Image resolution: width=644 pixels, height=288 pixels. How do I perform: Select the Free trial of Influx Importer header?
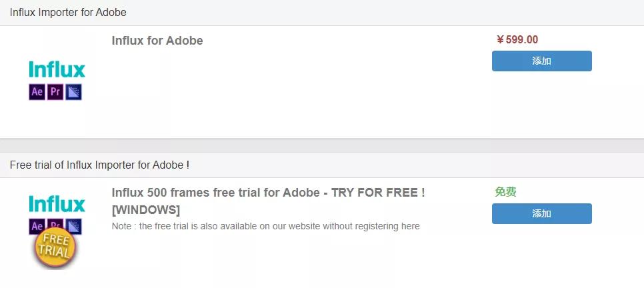click(x=99, y=165)
